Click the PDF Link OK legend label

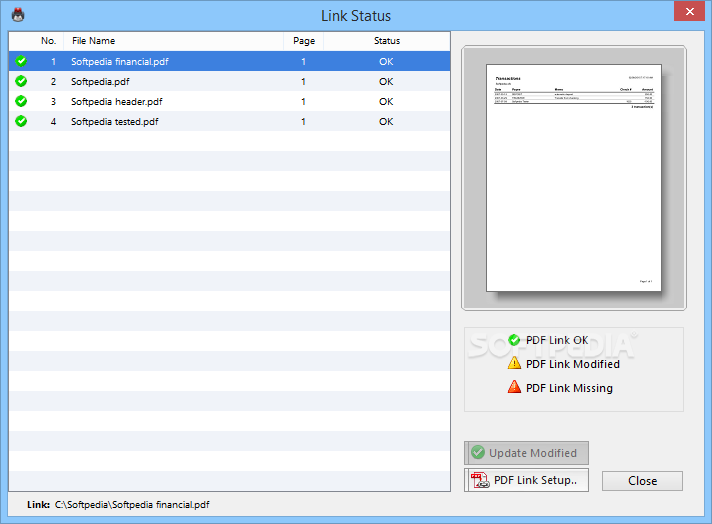[x=557, y=340]
